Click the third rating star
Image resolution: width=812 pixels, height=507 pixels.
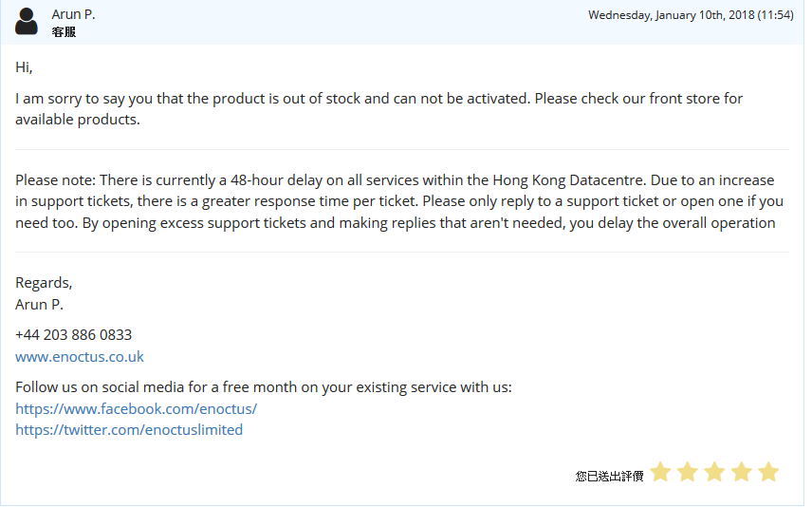tap(714, 472)
